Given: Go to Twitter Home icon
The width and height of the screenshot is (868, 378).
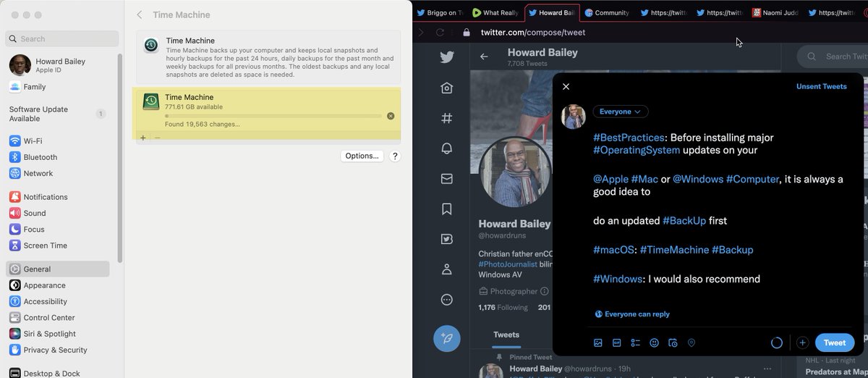Looking at the screenshot, I should pyautogui.click(x=447, y=88).
